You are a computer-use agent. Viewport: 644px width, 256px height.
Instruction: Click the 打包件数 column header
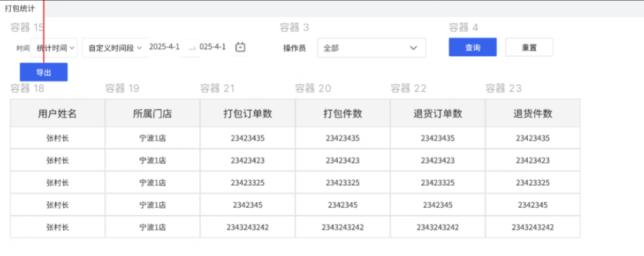click(x=343, y=114)
